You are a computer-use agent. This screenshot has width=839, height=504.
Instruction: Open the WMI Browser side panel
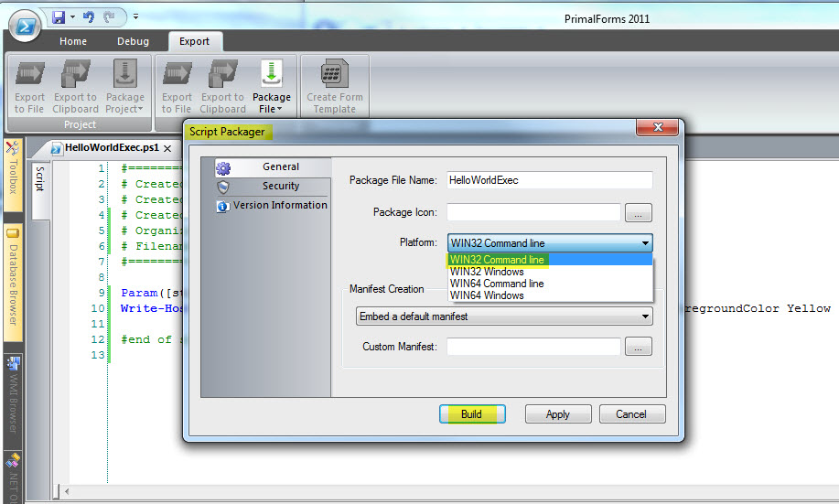point(13,400)
